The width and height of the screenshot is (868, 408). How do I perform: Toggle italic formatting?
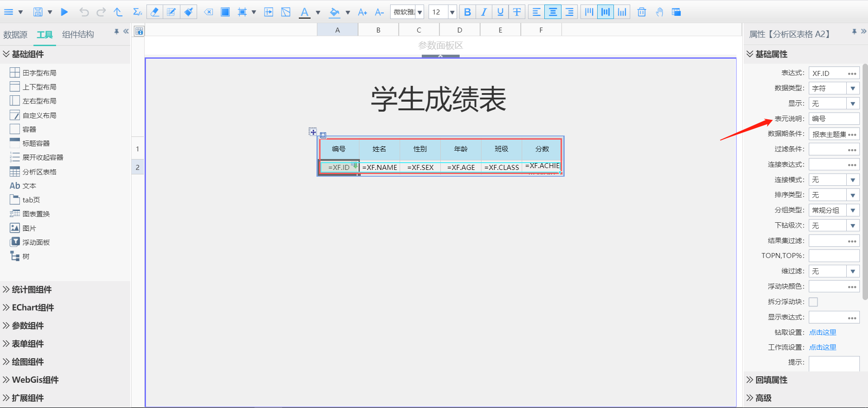point(484,12)
